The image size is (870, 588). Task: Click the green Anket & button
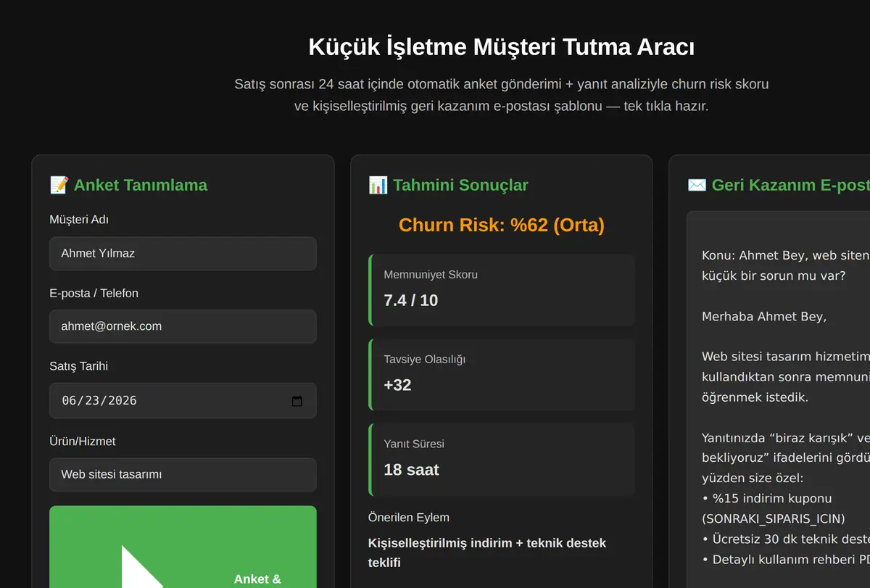[183, 547]
